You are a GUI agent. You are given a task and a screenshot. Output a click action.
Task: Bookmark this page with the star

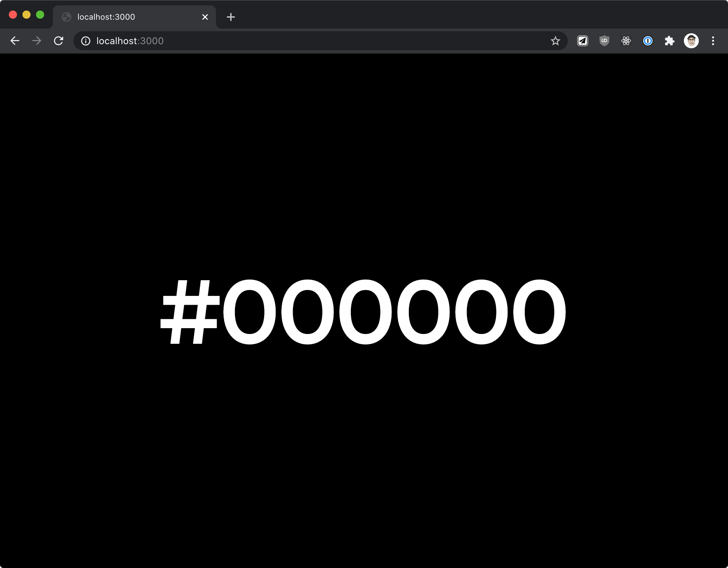click(555, 41)
